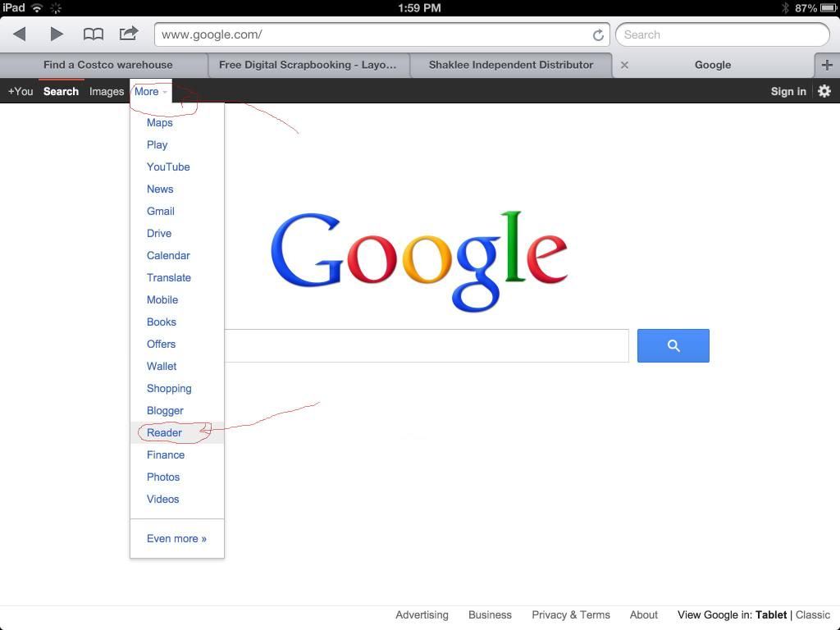Open Images in the Google bar
The width and height of the screenshot is (840, 630).
[107, 92]
